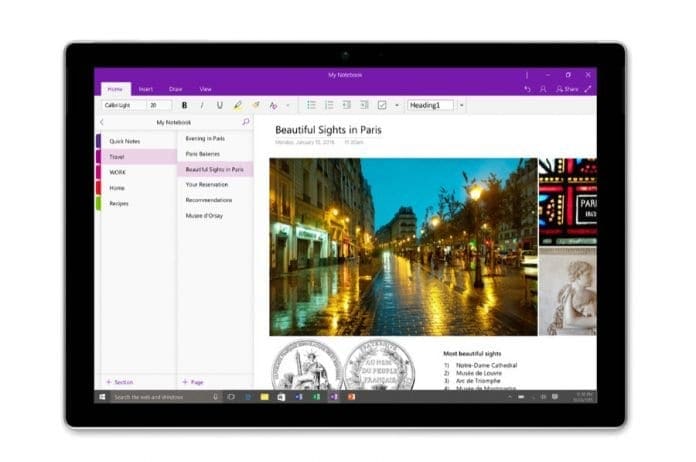The width and height of the screenshot is (696, 462).
Task: Select the marble sculpture image
Action: point(568,291)
